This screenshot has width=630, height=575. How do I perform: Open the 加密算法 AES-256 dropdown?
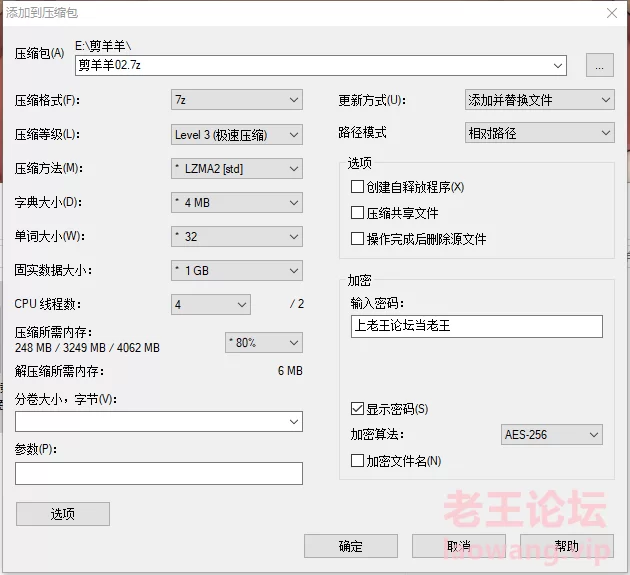point(552,434)
